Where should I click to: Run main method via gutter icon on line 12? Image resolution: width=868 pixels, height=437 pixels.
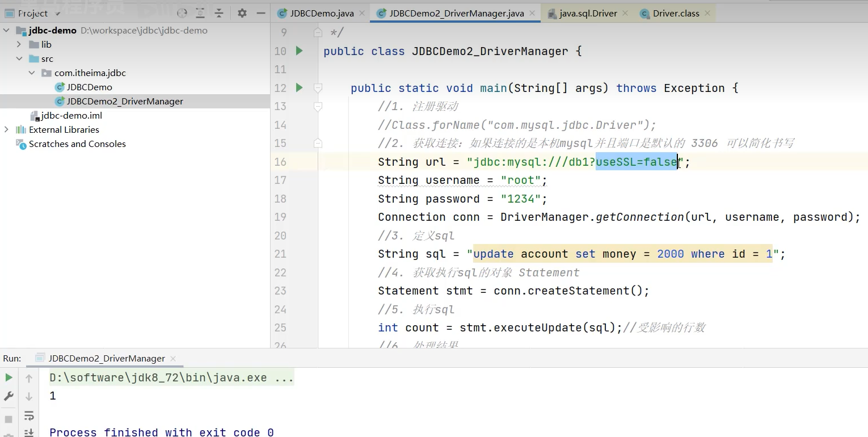(x=300, y=88)
